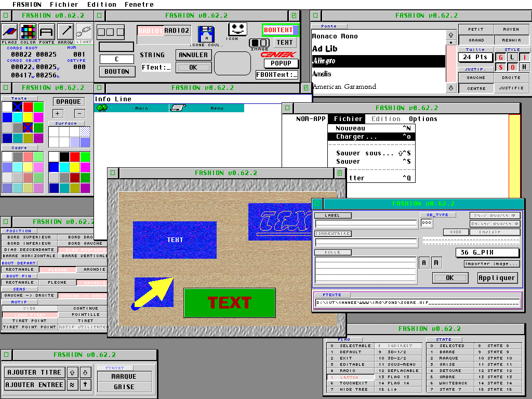This screenshot has width=532, height=399.
Task: Enable the OMBRE state
Action: pos(450,377)
